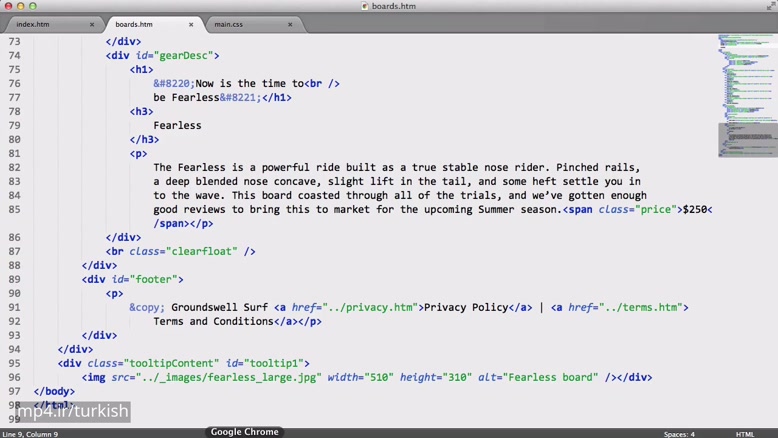Enter full screen via title bar icon
This screenshot has width=778, height=438.
(x=769, y=6)
